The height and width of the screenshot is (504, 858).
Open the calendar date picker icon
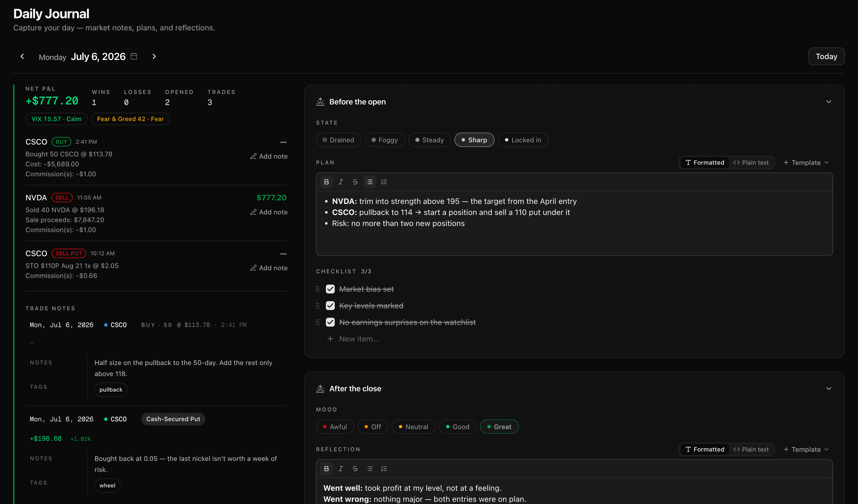click(x=134, y=56)
